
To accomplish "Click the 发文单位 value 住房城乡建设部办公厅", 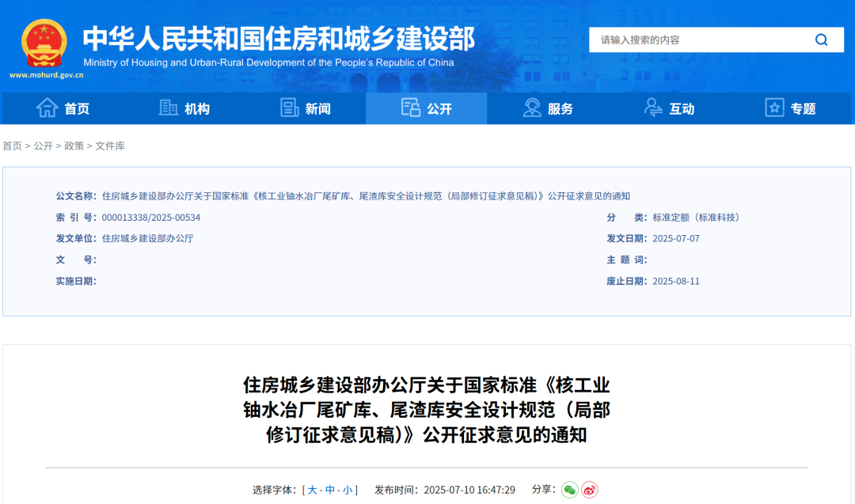I will pyautogui.click(x=148, y=239).
